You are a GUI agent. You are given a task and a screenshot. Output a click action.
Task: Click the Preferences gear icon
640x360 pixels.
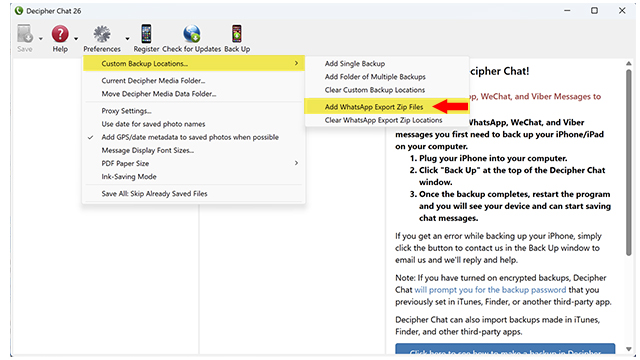pyautogui.click(x=102, y=34)
